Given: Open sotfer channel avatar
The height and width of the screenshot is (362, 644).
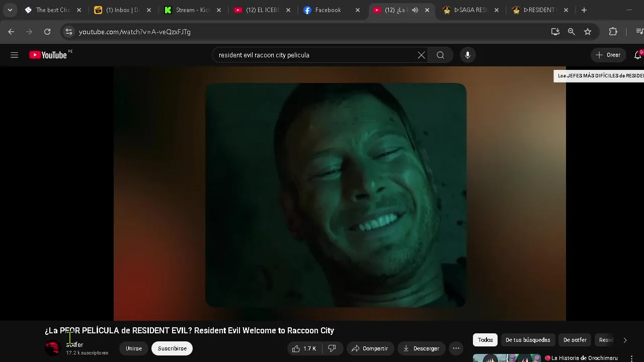Looking at the screenshot, I should 52,348.
